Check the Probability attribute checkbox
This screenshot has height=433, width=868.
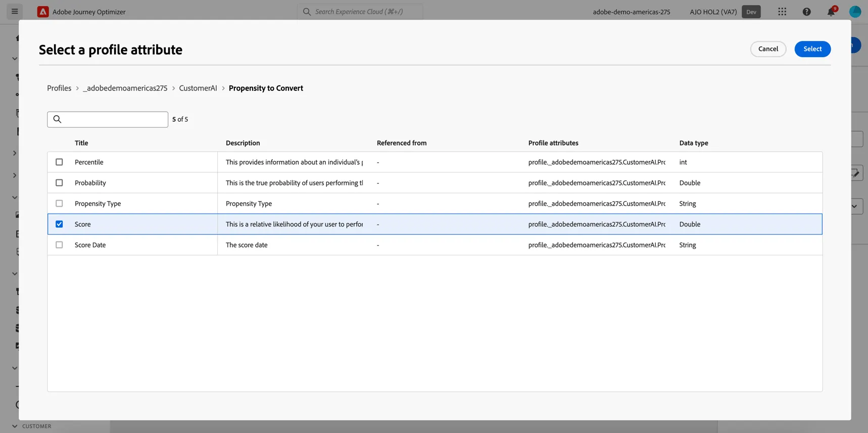59,183
